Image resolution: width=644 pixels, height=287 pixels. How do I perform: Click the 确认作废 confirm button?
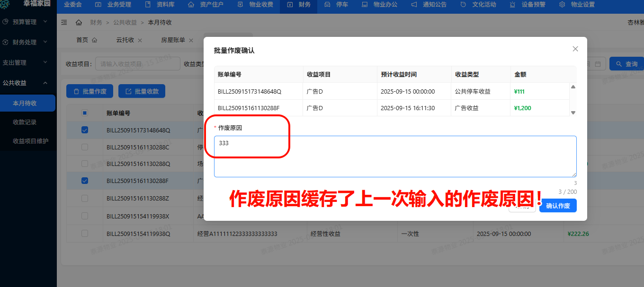558,205
